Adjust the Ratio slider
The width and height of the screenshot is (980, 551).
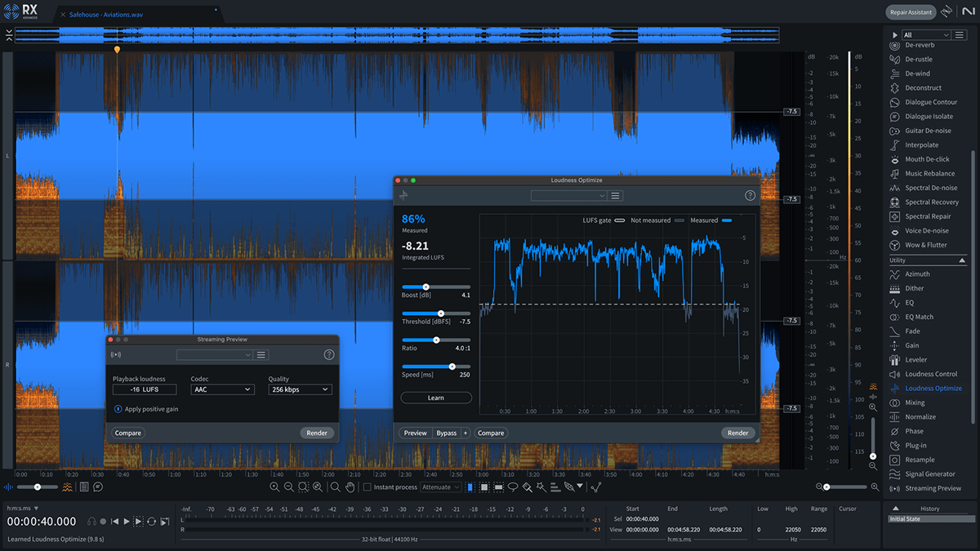(x=435, y=340)
